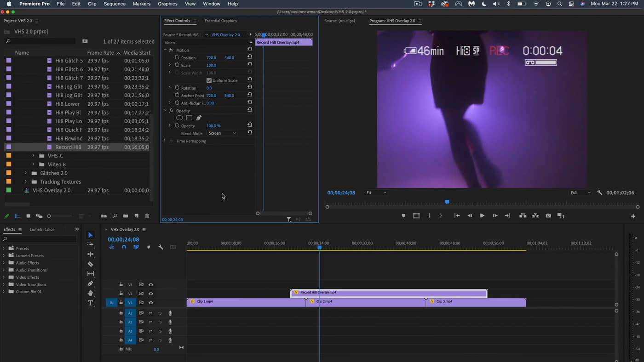Screen dimensions: 644x362
Task: Create an ellipse opacity mask
Action: 179,118
